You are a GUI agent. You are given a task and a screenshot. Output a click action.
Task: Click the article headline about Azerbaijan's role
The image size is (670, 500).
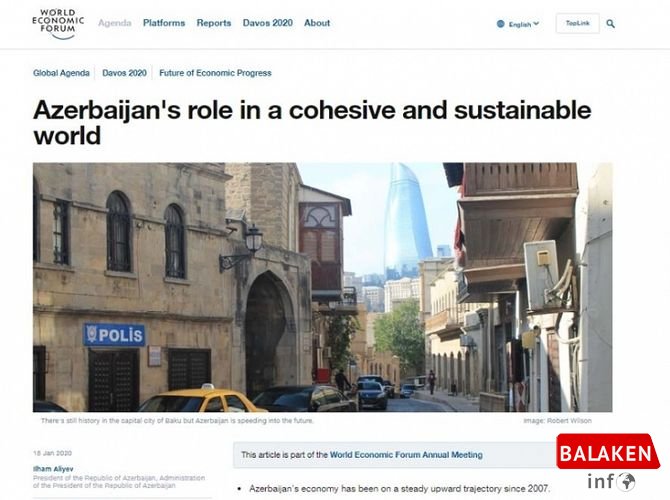(312, 122)
